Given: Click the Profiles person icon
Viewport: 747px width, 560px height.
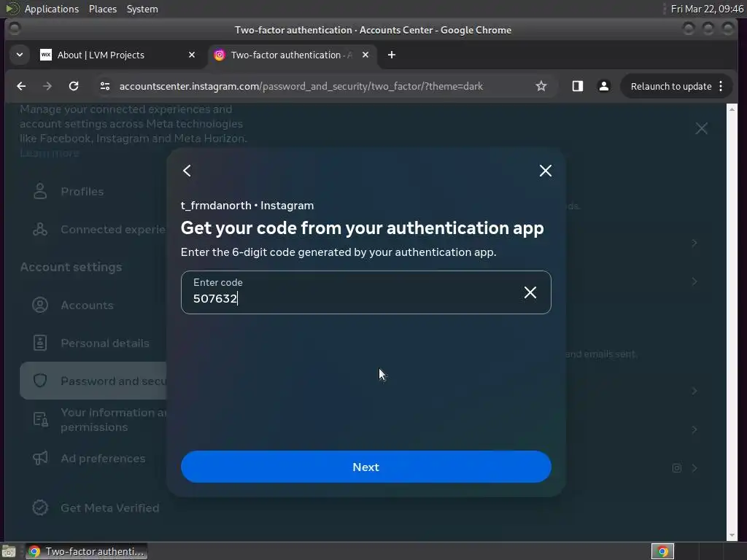Looking at the screenshot, I should click(x=40, y=192).
